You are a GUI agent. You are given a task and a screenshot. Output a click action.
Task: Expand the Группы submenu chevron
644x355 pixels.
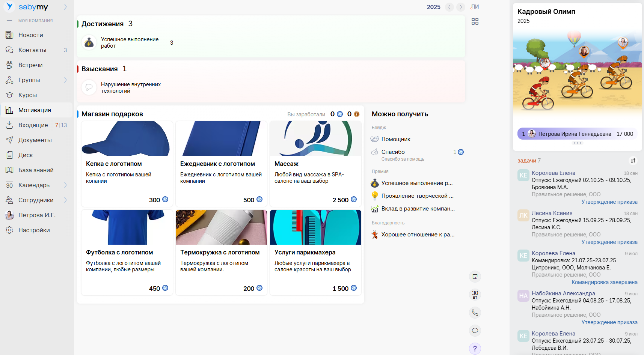point(65,80)
